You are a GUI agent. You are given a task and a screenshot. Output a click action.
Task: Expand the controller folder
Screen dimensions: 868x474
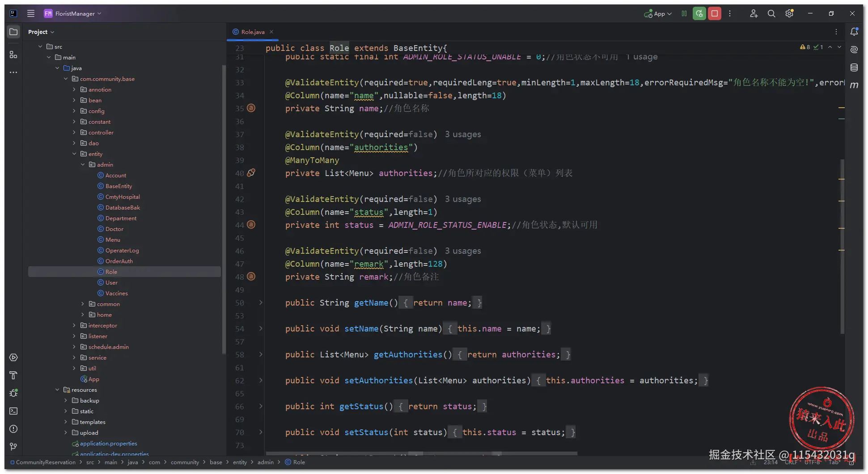(74, 132)
